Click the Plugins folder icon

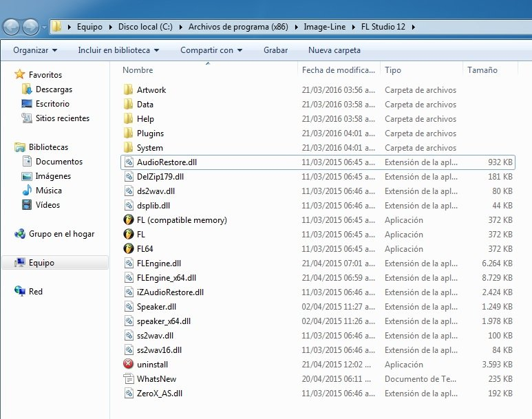(128, 133)
